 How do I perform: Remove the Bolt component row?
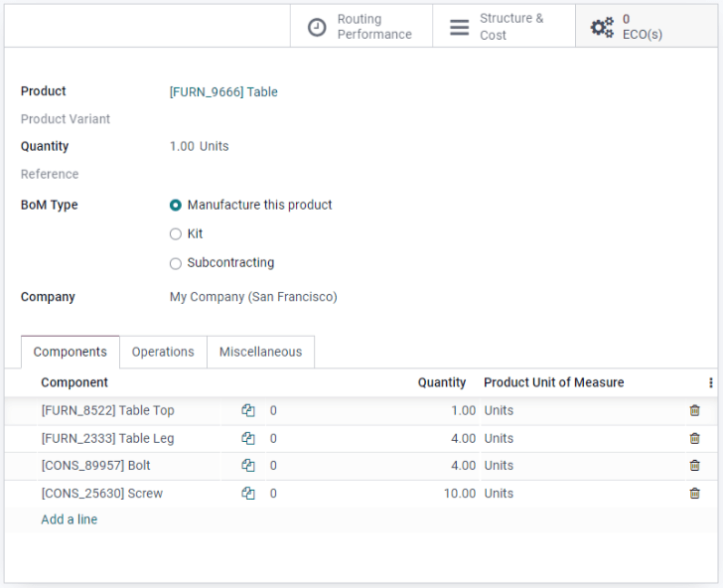coord(694,465)
